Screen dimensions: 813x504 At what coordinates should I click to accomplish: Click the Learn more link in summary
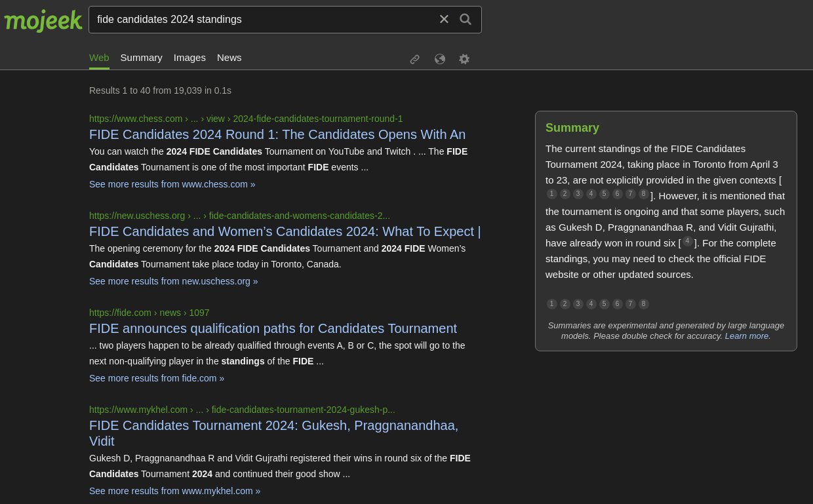pyautogui.click(x=747, y=336)
